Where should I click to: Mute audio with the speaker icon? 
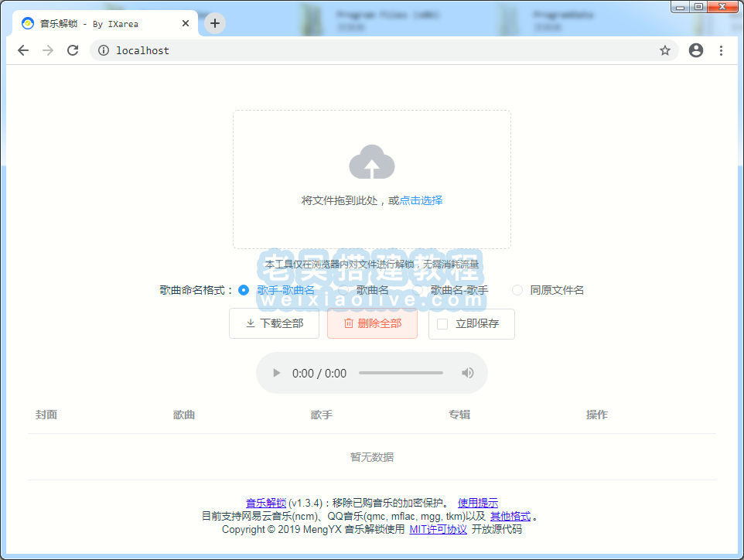(467, 373)
